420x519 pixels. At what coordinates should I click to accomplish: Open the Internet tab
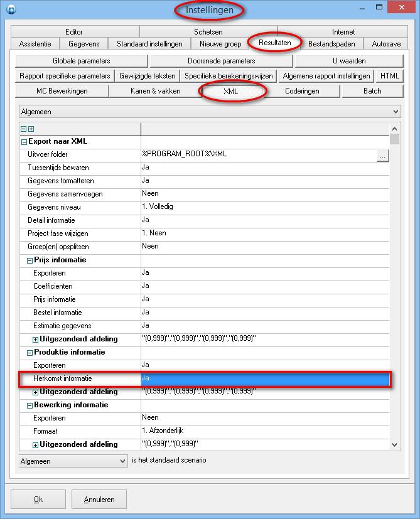pyautogui.click(x=343, y=32)
